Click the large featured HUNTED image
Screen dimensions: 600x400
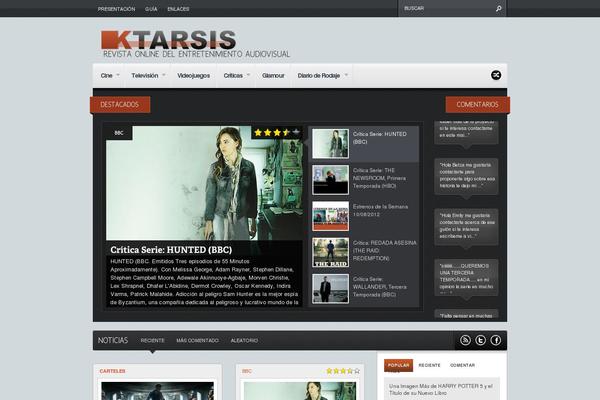coord(204,183)
